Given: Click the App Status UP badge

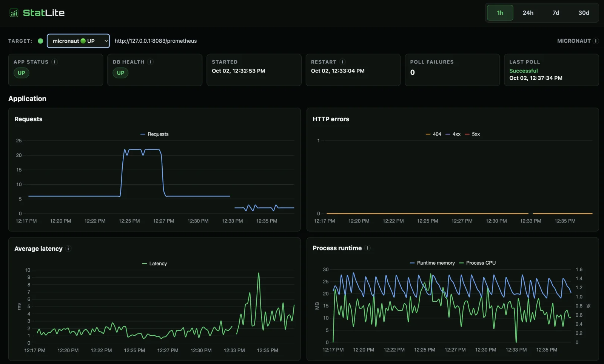Looking at the screenshot, I should (x=22, y=73).
